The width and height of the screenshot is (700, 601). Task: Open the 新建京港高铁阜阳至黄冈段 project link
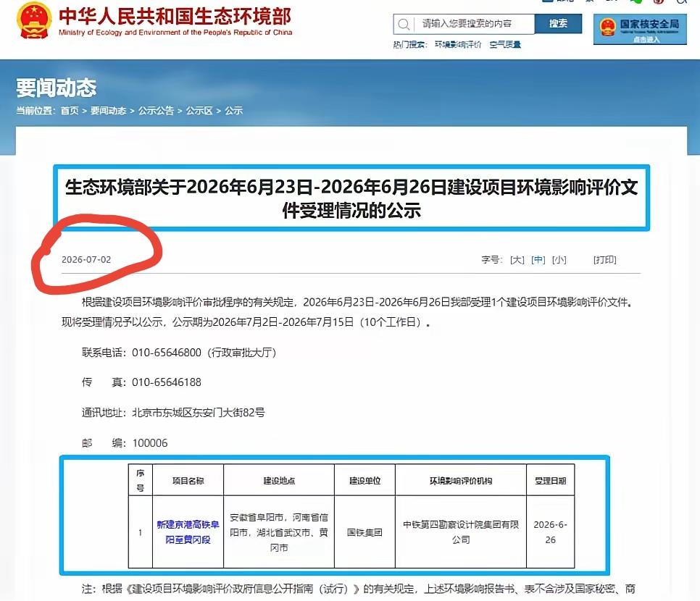click(188, 531)
